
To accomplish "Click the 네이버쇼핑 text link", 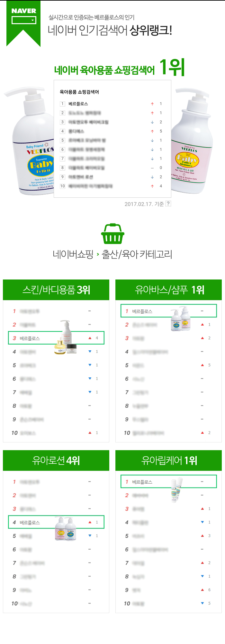I will point(73,254).
